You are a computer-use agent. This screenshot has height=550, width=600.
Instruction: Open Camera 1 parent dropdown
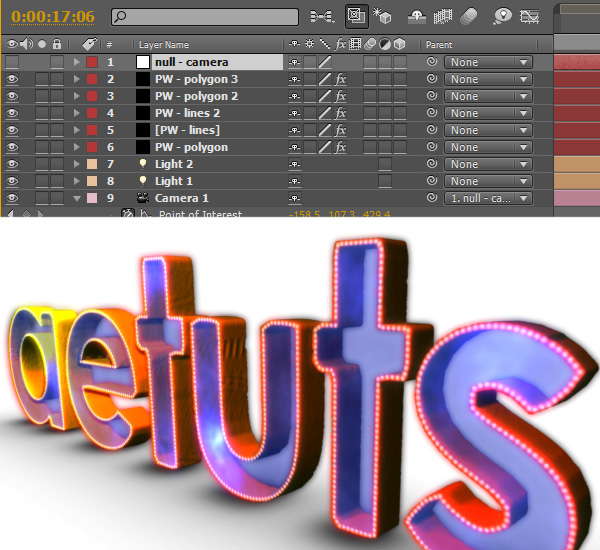tap(488, 198)
